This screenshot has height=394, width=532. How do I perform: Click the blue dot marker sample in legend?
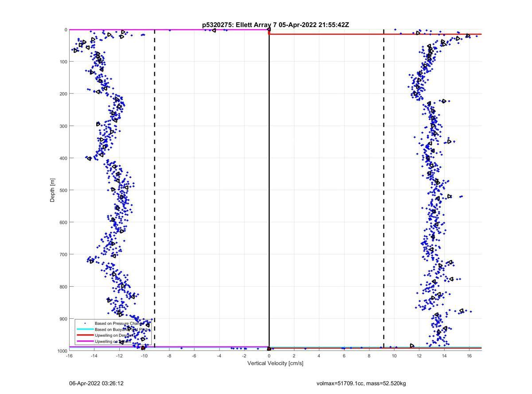point(85,324)
